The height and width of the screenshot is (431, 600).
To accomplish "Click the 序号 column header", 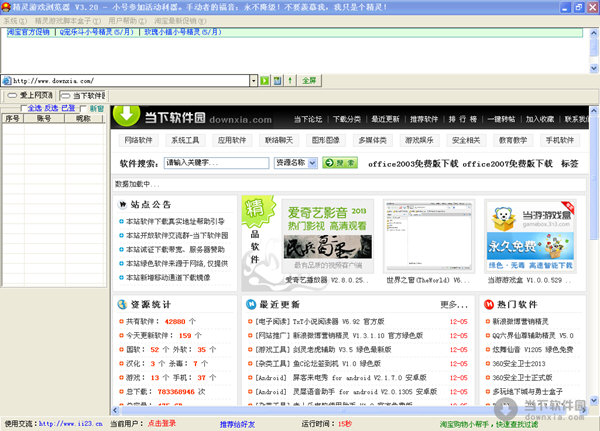I will click(13, 119).
